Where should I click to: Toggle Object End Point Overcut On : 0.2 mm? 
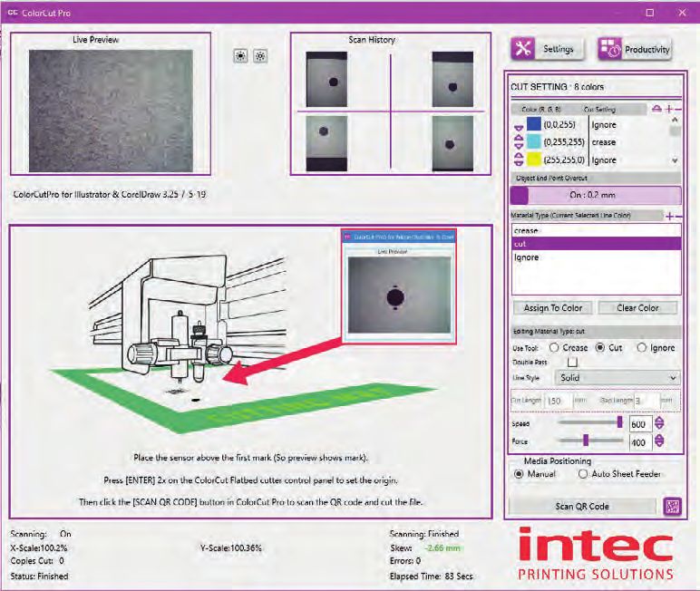596,195
